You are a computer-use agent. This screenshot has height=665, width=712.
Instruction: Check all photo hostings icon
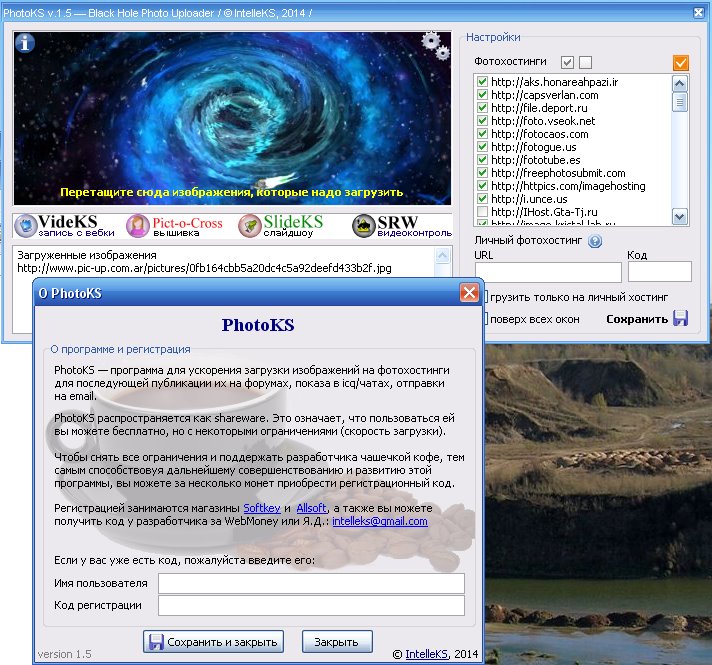567,62
